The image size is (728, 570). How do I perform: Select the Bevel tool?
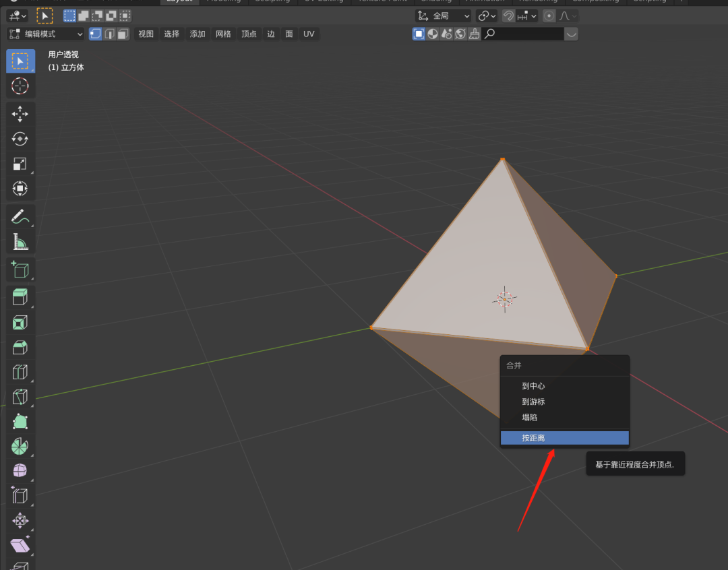20,347
